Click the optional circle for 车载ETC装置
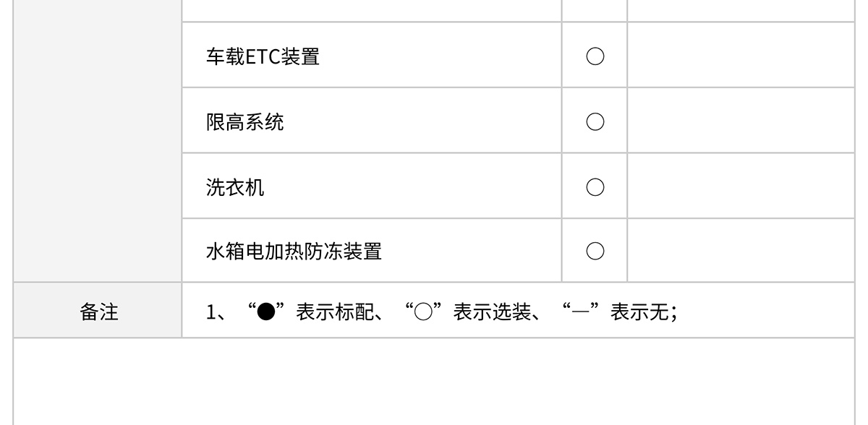This screenshot has width=868, height=425. click(x=595, y=56)
